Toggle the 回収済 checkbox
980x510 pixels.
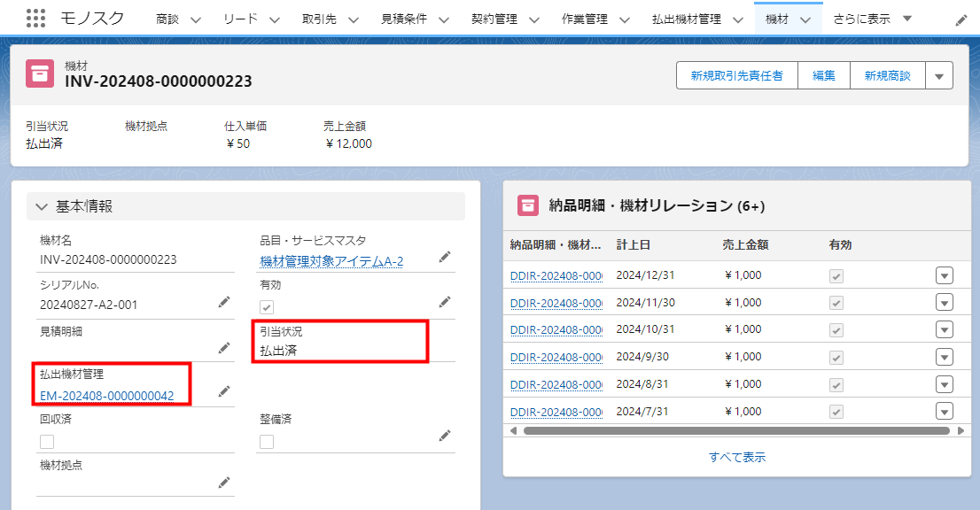click(x=47, y=441)
